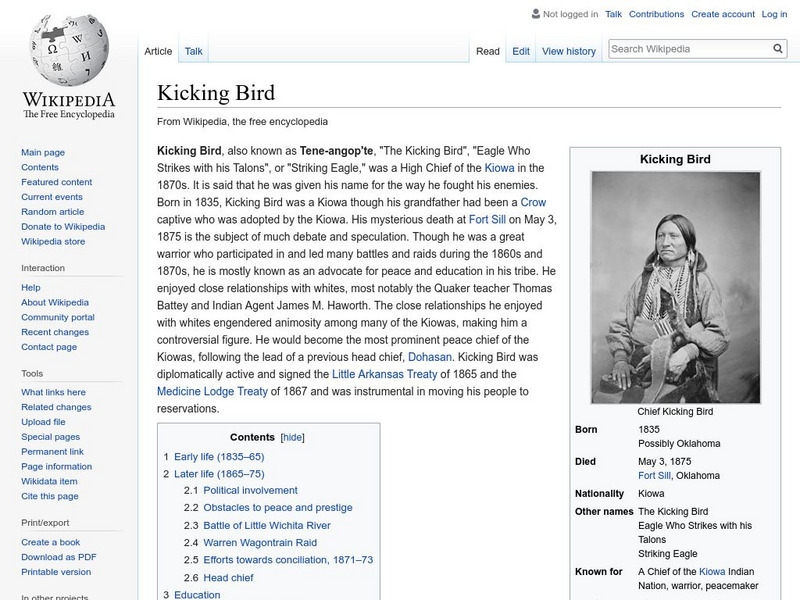The image size is (800, 600).
Task: Open Wikidata item
Action: click(x=49, y=481)
